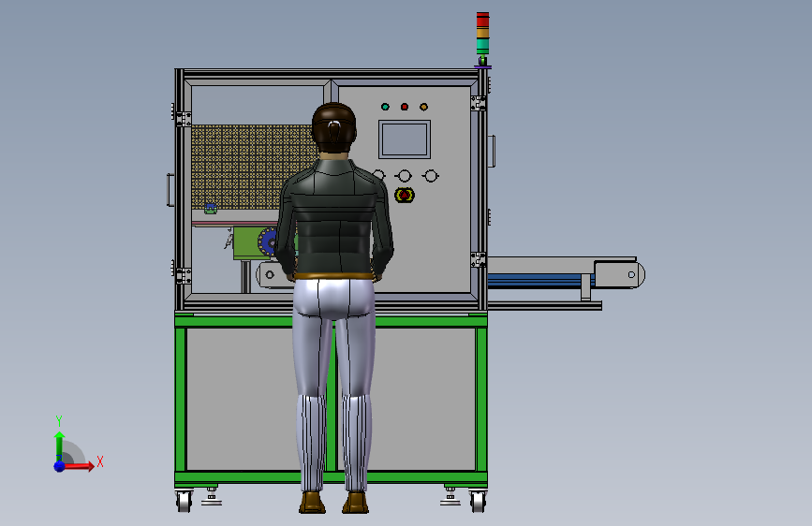Select the signal tower mounting bracket
812x526 pixels.
[482, 63]
